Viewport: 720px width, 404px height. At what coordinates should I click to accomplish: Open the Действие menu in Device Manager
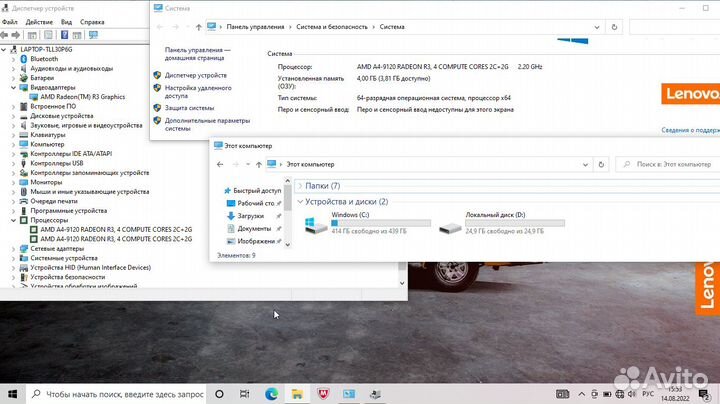[39, 22]
